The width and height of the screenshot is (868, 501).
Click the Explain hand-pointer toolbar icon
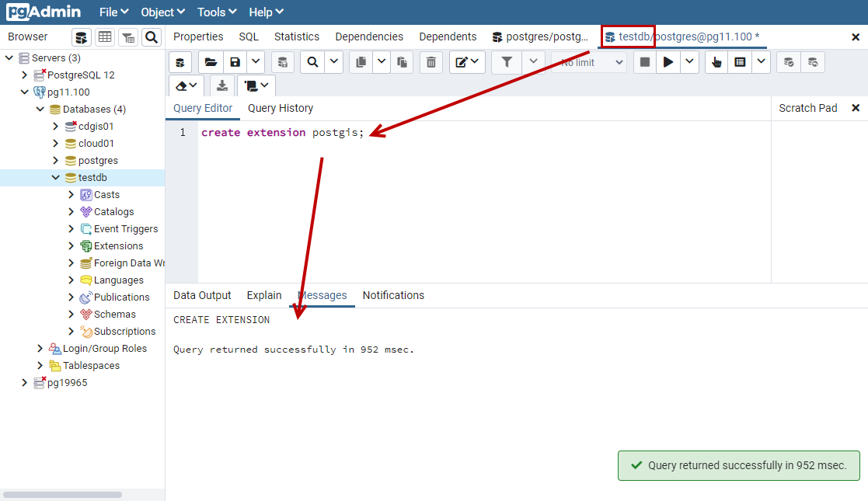tap(716, 62)
